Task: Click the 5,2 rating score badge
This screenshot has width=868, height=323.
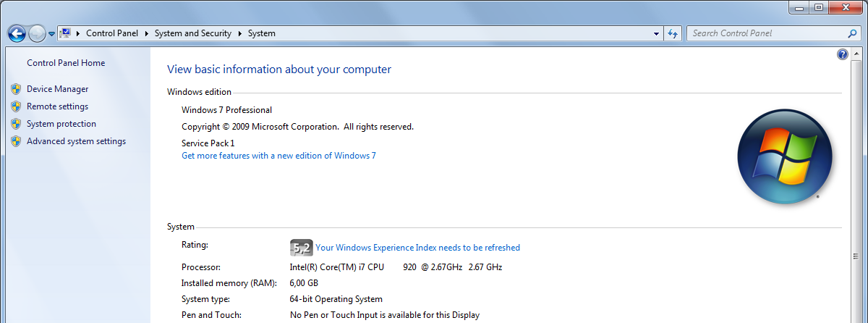Action: pos(302,248)
